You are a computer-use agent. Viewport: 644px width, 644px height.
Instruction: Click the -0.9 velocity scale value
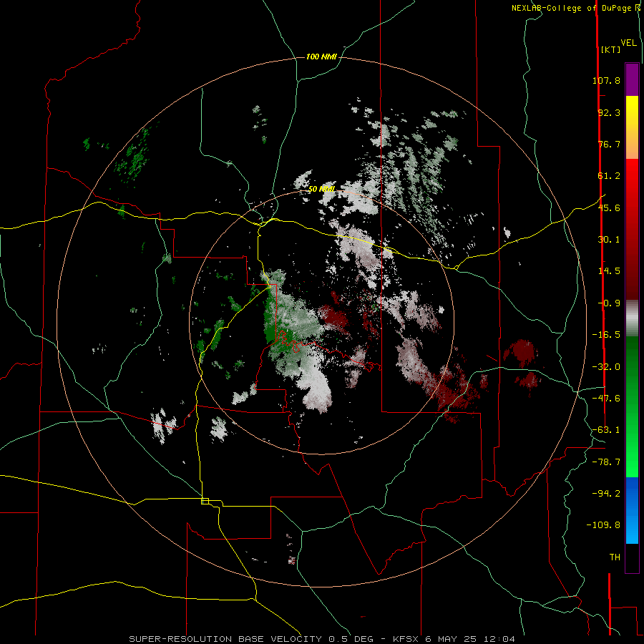click(x=609, y=303)
